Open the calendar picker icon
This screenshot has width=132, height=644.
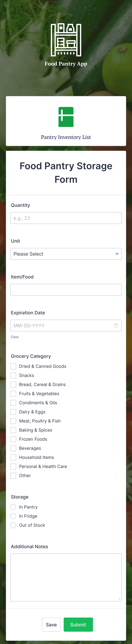[x=116, y=326]
